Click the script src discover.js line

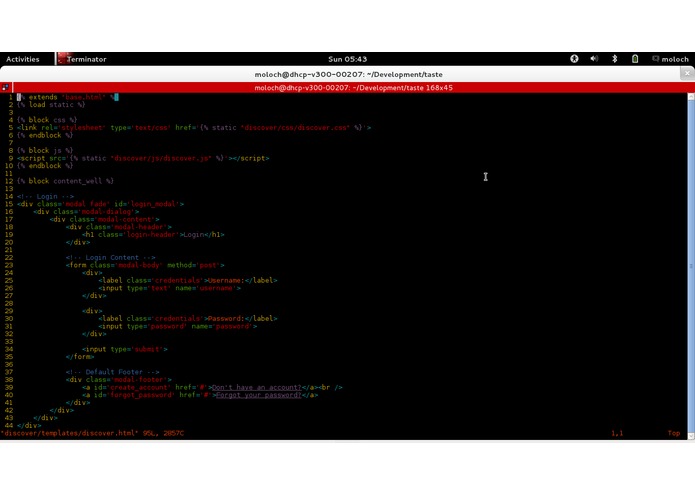(x=143, y=158)
